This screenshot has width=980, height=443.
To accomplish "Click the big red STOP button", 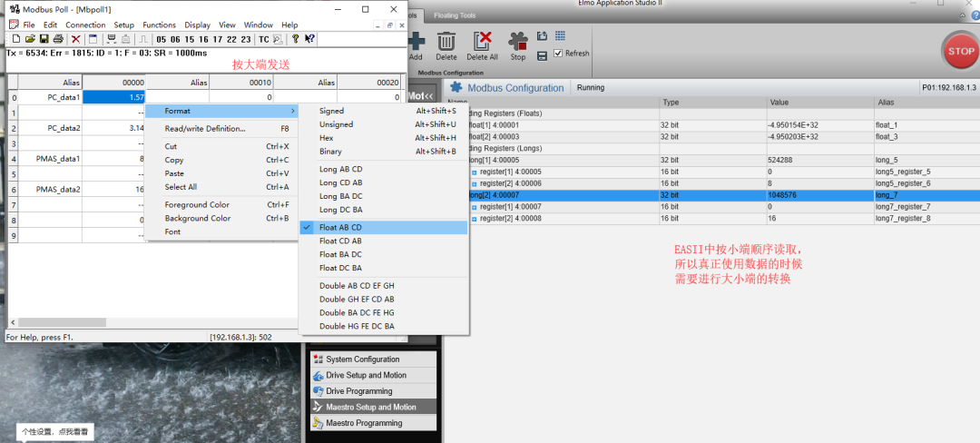I will point(961,51).
